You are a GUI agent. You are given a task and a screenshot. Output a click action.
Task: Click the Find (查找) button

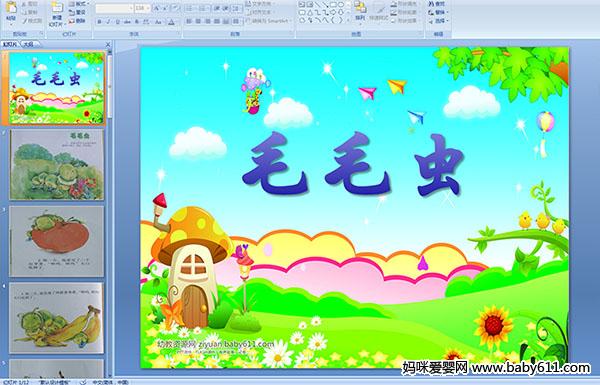pos(437,4)
